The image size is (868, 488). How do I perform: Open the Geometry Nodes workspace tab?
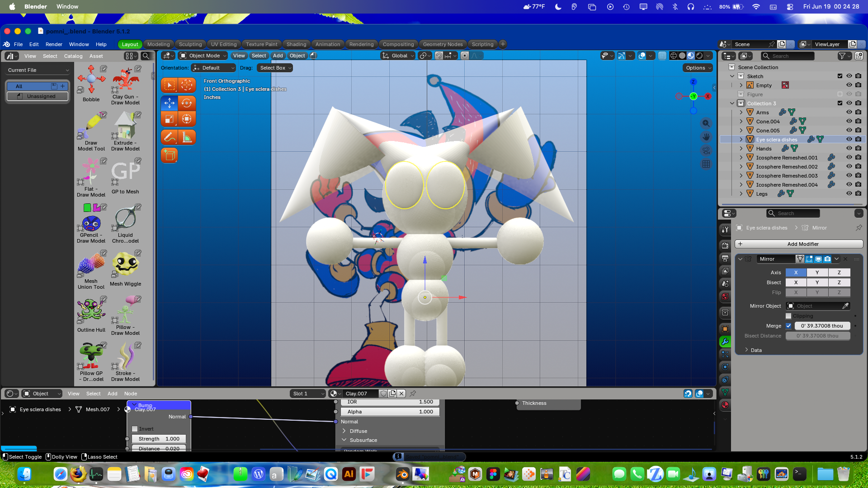click(443, 44)
